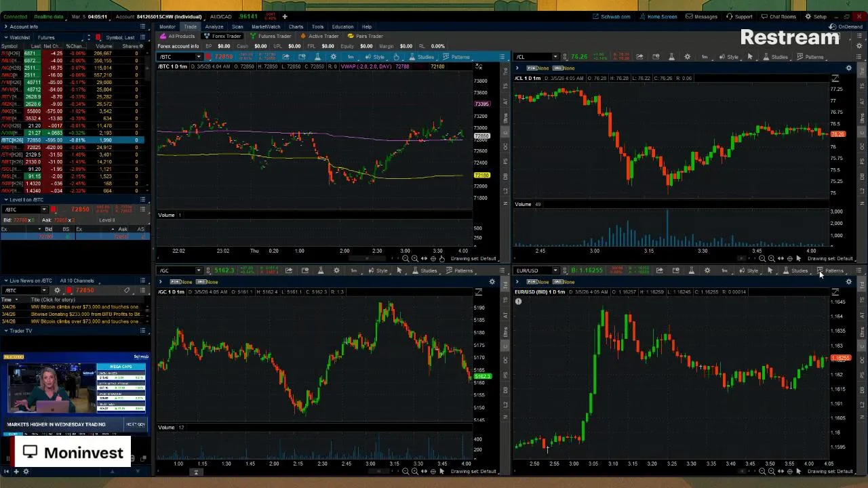Image resolution: width=868 pixels, height=488 pixels.
Task: Click the OnDemand button
Action: [x=846, y=26]
